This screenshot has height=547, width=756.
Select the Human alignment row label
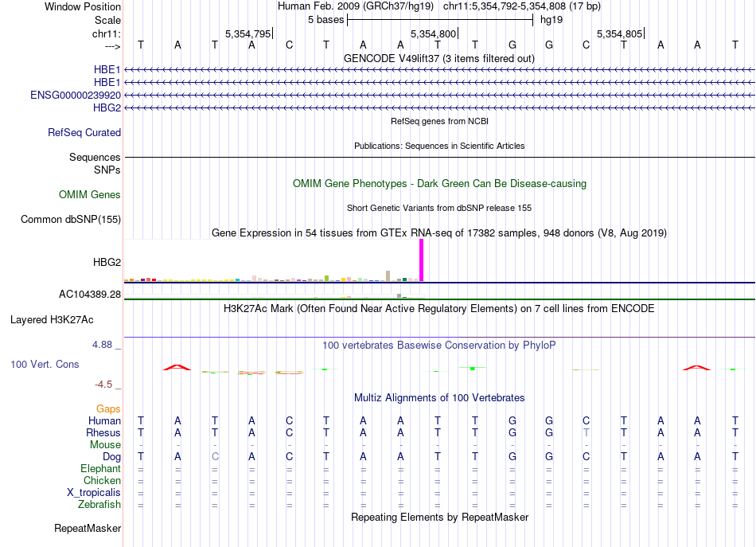coord(104,420)
